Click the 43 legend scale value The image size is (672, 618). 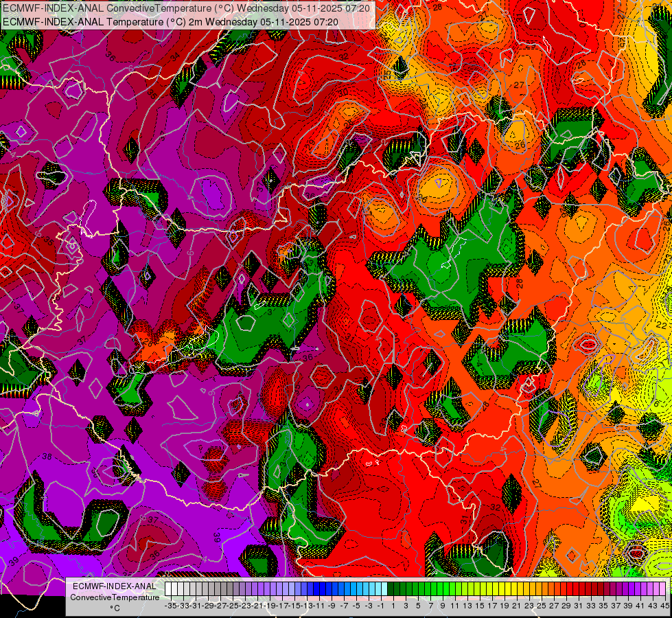click(653, 606)
